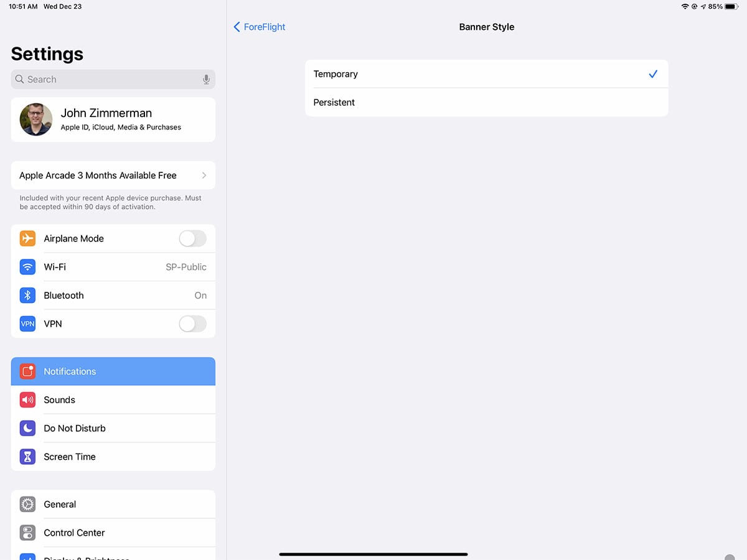Viewport: 747px width, 560px height.
Task: Select Notifications icon in sidebar
Action: click(27, 371)
